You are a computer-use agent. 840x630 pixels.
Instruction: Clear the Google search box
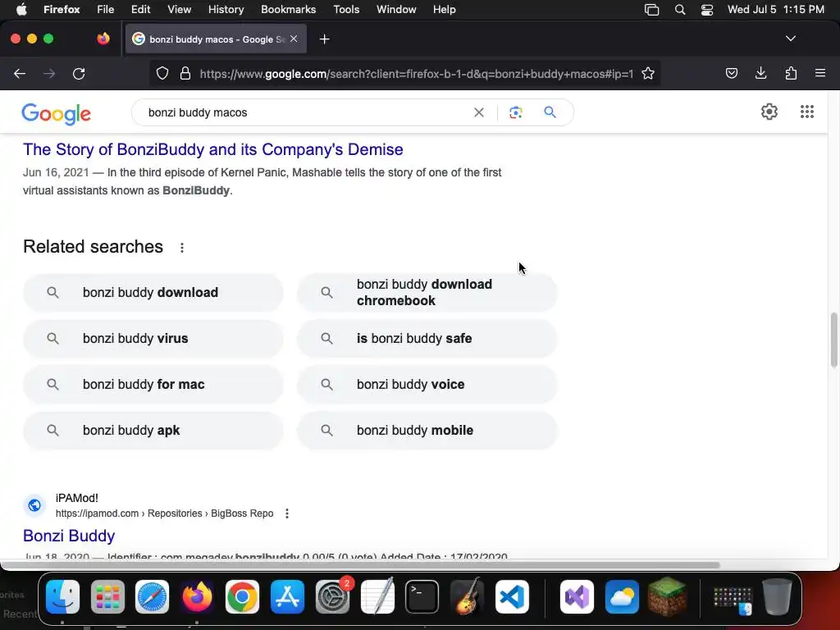click(x=479, y=112)
